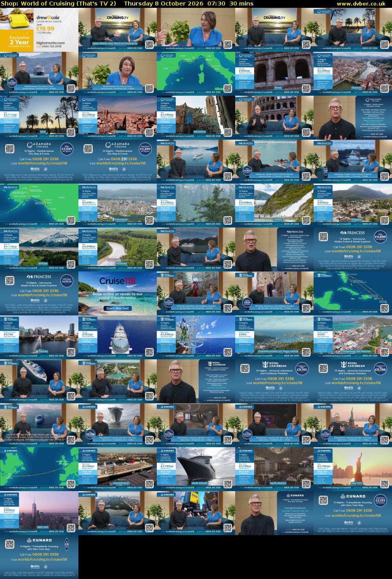Viewport: 392px width, 579px height.
Task: Open the Nice palm trees frame
Action: click(x=39, y=118)
